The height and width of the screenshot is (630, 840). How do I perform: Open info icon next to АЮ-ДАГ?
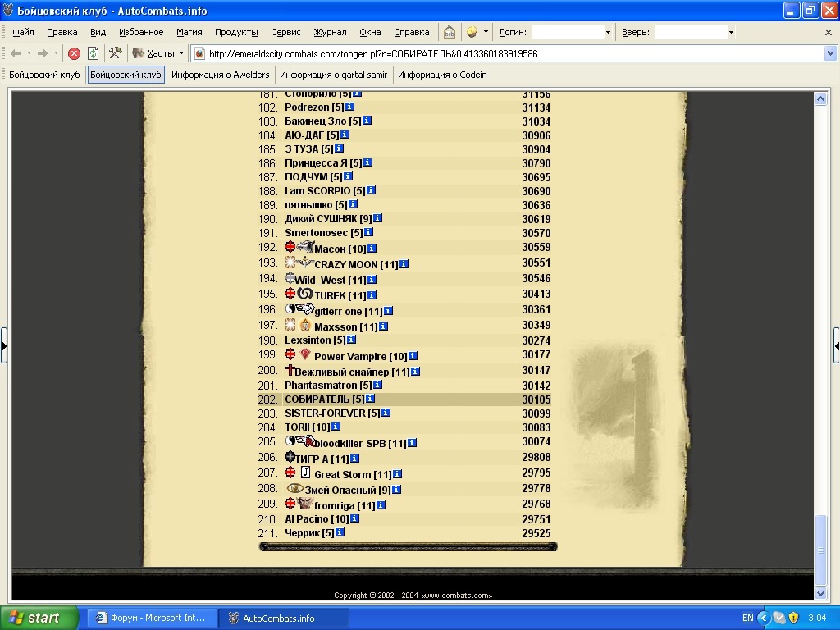(345, 135)
